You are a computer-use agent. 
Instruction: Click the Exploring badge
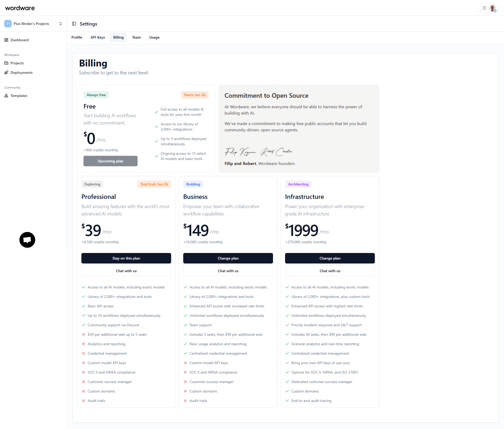(92, 184)
